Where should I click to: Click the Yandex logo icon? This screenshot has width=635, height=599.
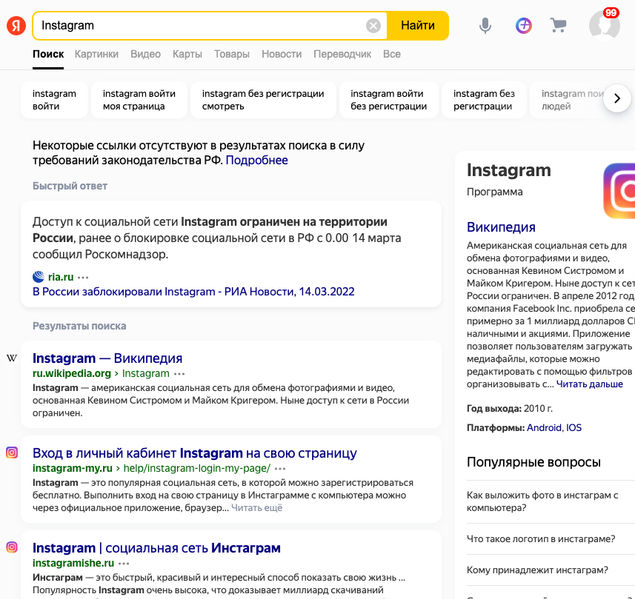tap(16, 25)
